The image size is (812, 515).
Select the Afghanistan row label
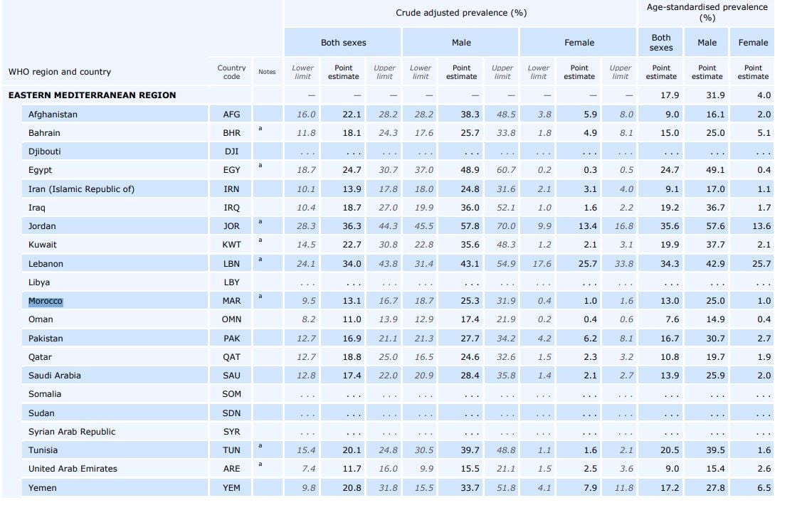click(x=53, y=115)
